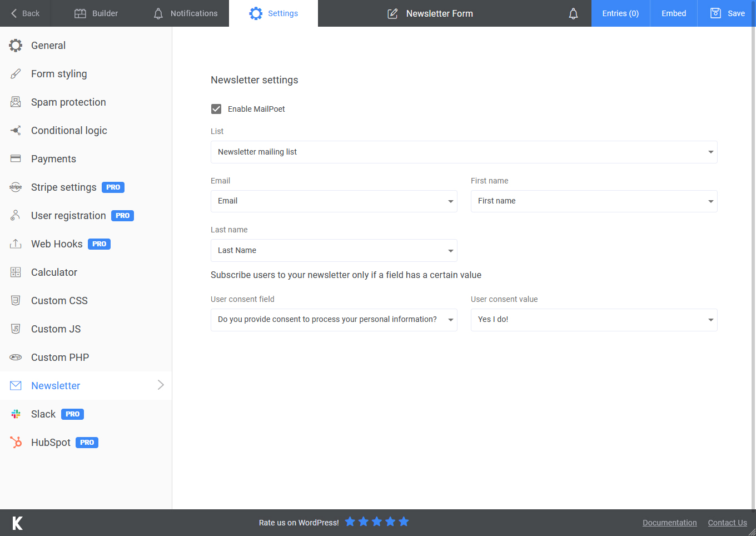Click the Rate us on WordPress! text
This screenshot has height=536, width=756.
(299, 523)
